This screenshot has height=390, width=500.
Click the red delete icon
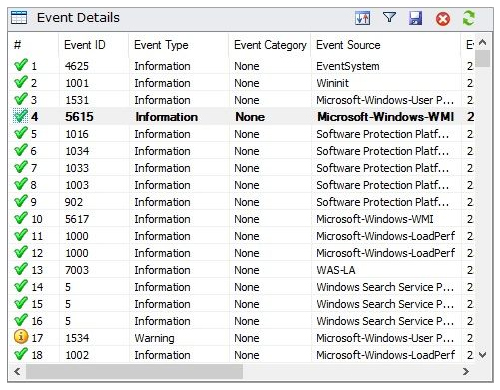tap(443, 19)
